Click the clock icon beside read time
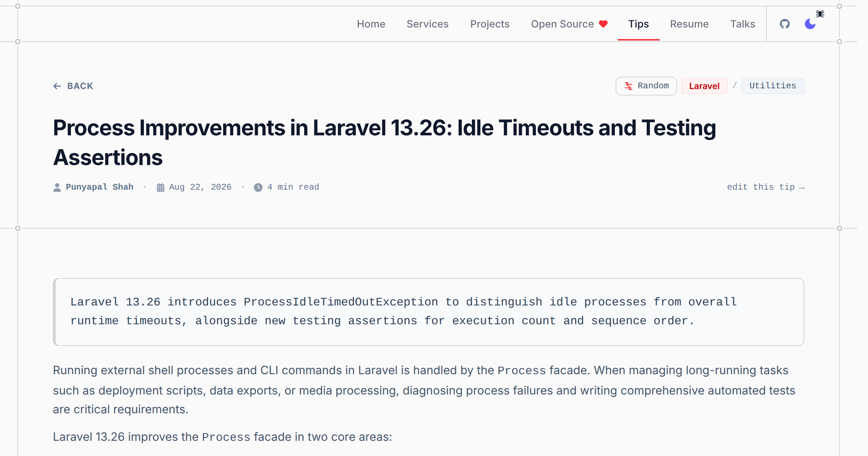Screen dimensions: 868x456 tap(258, 187)
